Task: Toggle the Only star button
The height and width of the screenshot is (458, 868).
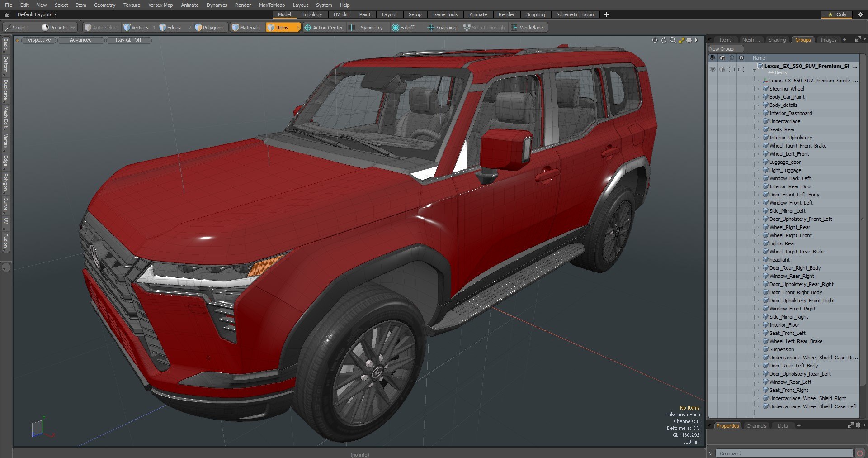Action: click(837, 14)
